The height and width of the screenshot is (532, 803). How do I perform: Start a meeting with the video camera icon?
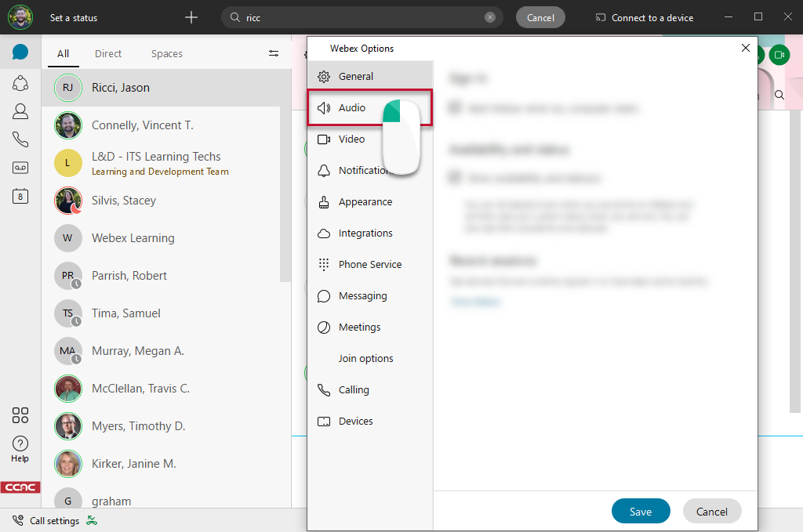[x=779, y=55]
